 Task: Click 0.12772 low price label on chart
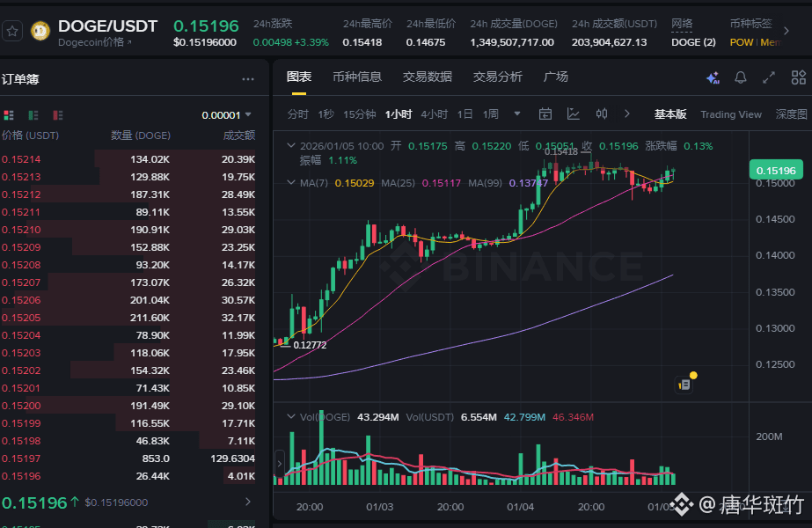310,345
